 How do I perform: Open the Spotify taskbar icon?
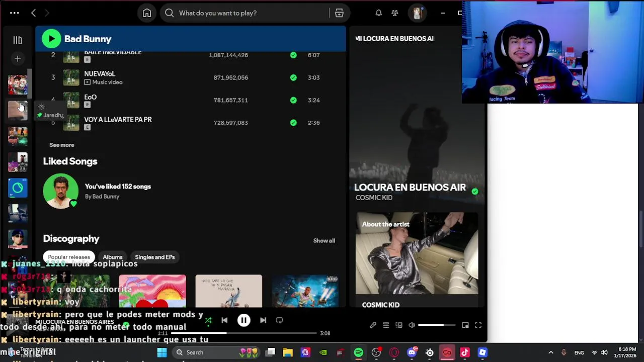[359, 352]
